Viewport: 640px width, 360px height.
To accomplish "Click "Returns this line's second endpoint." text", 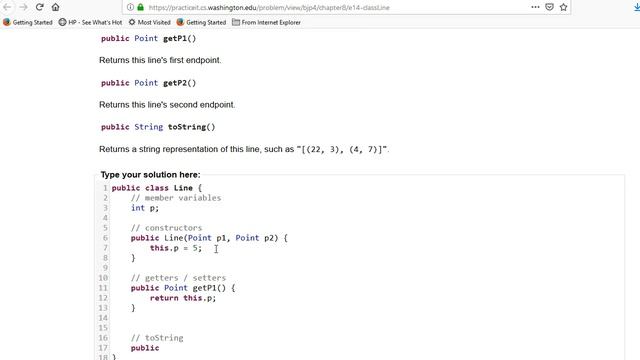I will (x=167, y=105).
